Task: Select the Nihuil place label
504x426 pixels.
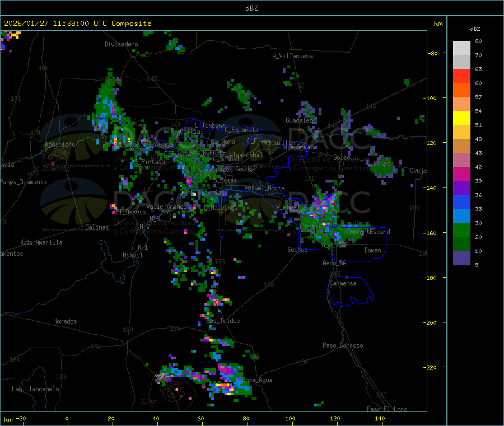Action: point(132,255)
